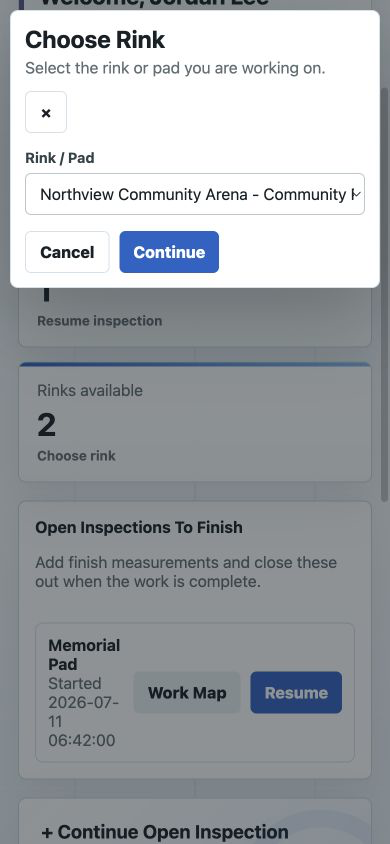
Task: Expand the + Continue Open Inspection section
Action: coord(165,832)
